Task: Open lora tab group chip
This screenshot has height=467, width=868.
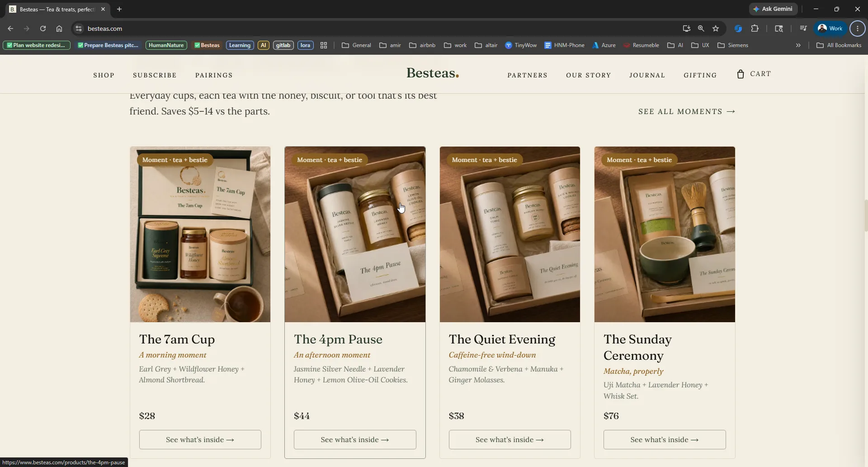Action: (306, 45)
